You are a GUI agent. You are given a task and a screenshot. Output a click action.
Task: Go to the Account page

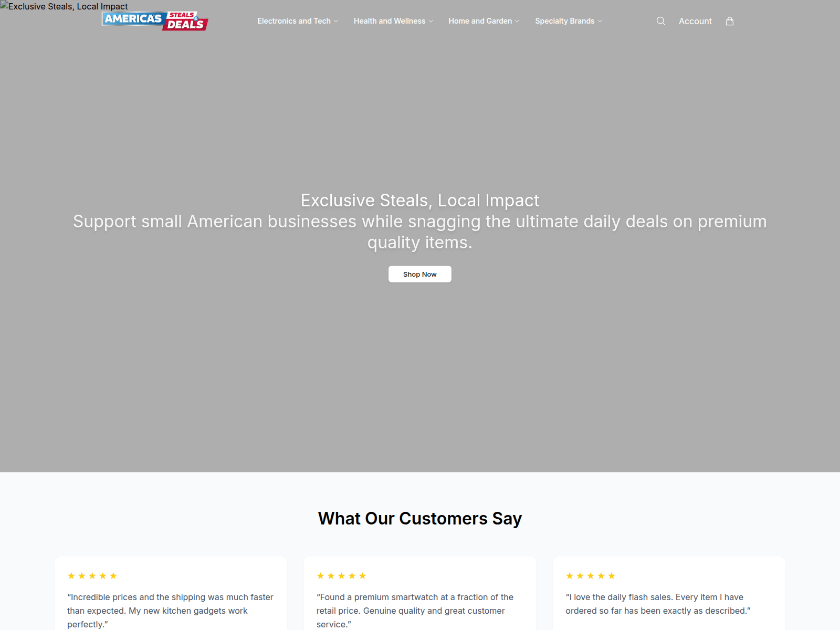pos(695,21)
